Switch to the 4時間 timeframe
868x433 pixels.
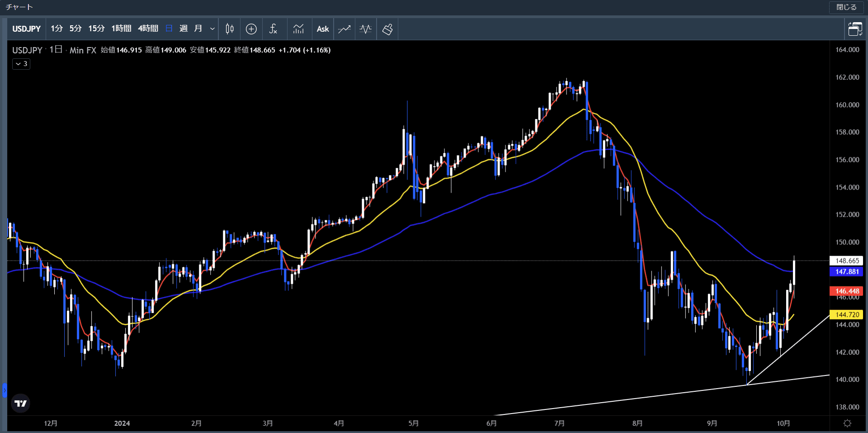coord(148,29)
